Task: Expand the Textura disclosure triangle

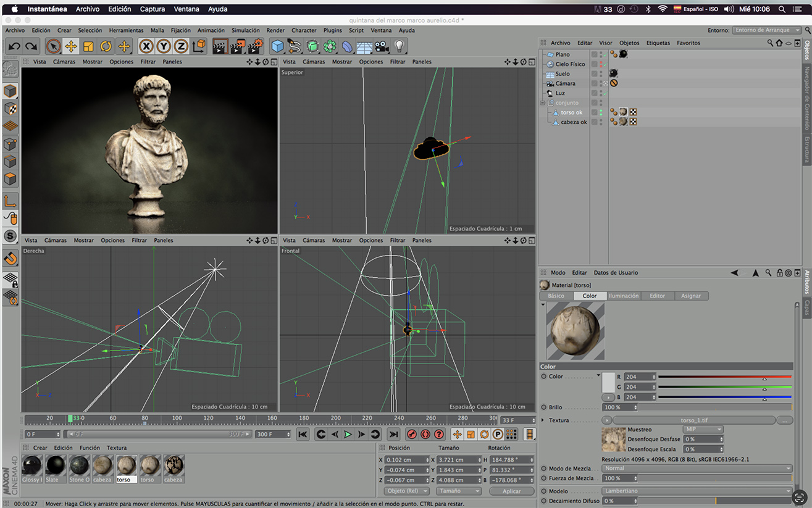Action: pyautogui.click(x=543, y=420)
